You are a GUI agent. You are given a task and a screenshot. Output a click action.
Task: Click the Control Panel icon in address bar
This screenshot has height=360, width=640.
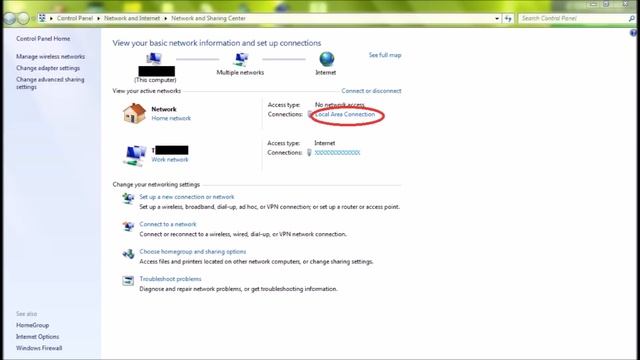click(42, 18)
